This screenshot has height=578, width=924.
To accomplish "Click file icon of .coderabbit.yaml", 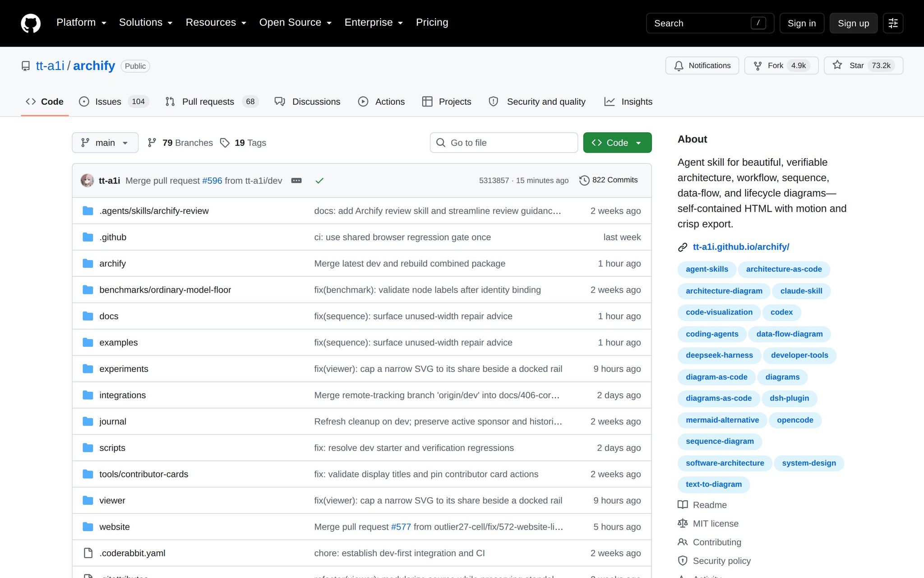I will (88, 553).
